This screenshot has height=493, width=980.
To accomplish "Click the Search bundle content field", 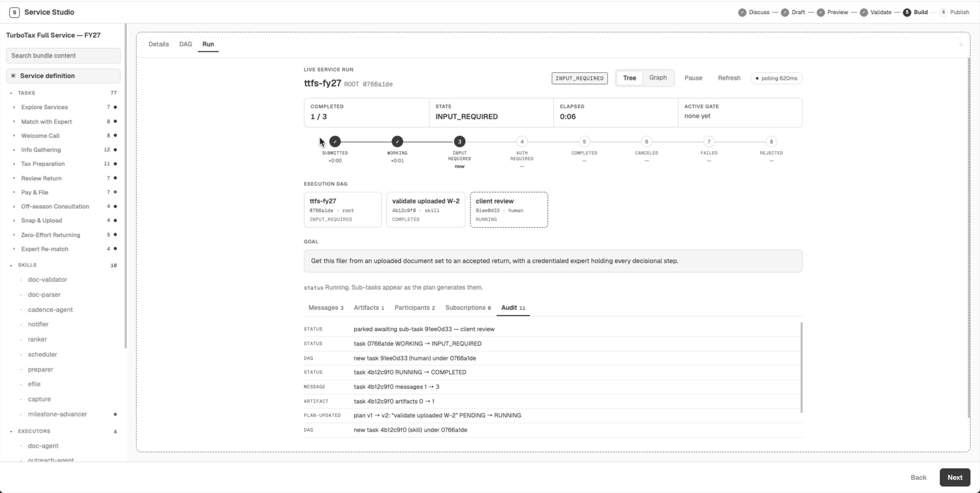I will click(63, 56).
